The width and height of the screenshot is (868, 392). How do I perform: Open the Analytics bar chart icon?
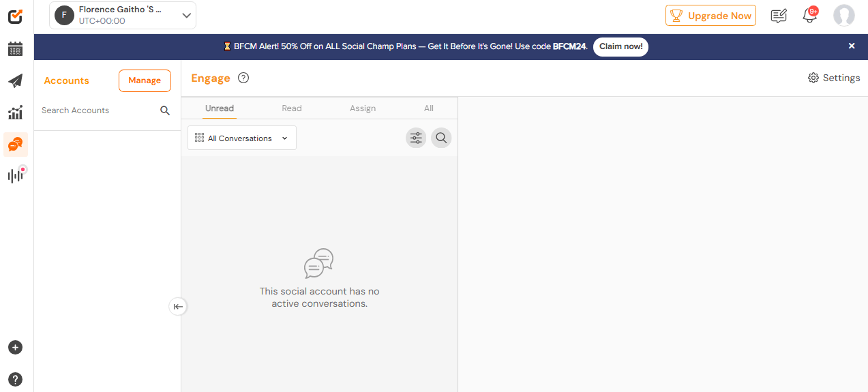[15, 112]
